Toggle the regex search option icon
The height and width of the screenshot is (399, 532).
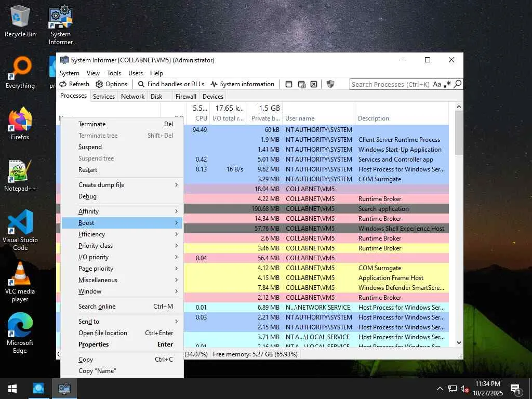(x=447, y=84)
